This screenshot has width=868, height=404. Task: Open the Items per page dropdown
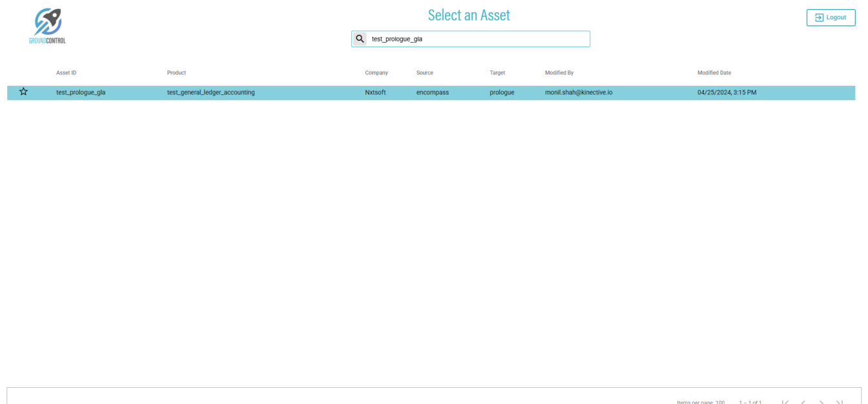coord(720,402)
